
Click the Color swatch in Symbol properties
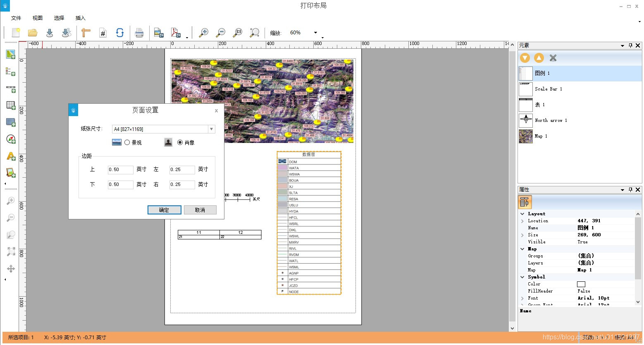tap(581, 284)
